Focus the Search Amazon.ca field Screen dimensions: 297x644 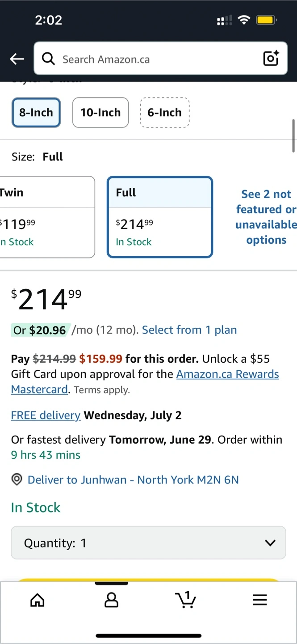tap(161, 59)
